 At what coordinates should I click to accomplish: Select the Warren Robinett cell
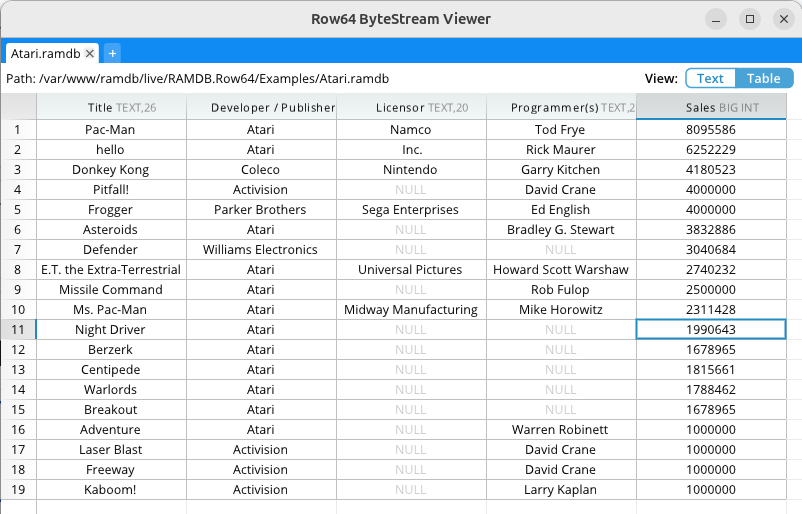point(561,429)
